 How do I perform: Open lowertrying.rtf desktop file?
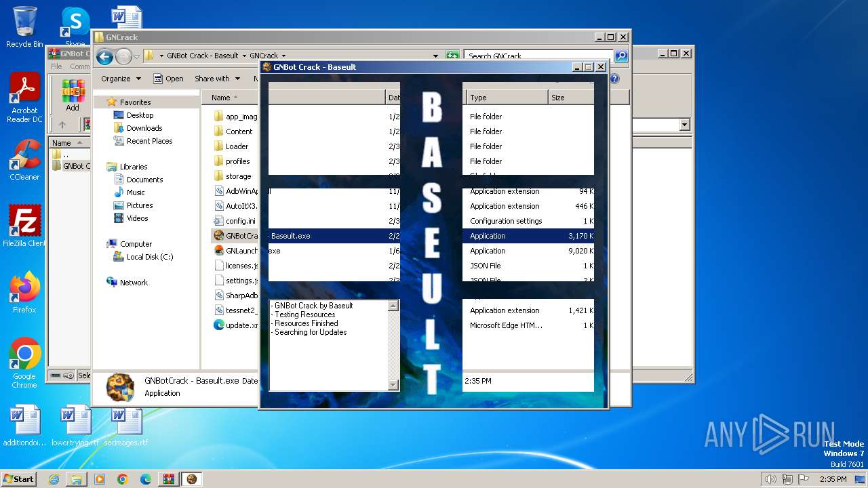pyautogui.click(x=75, y=426)
